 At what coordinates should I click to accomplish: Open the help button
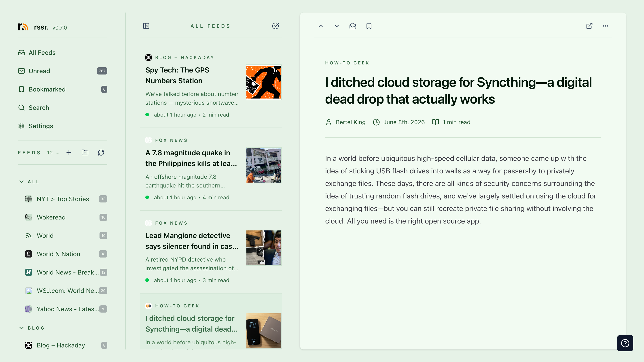click(x=625, y=343)
